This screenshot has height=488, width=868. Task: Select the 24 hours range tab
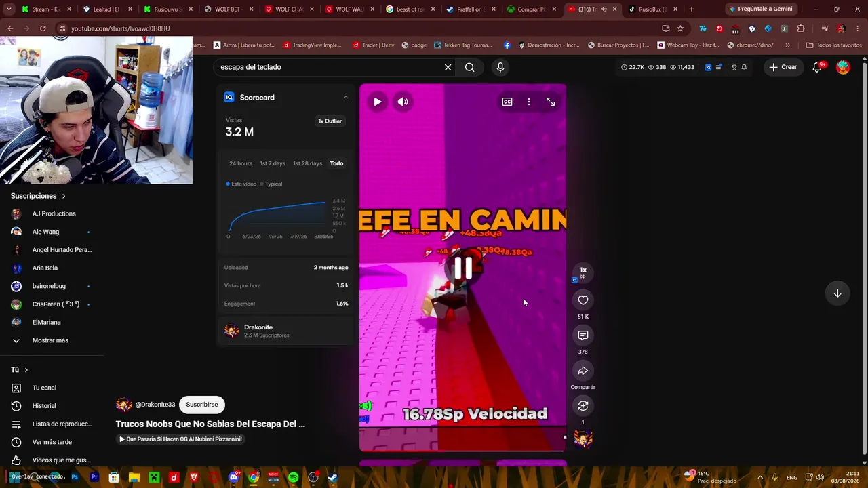pyautogui.click(x=241, y=163)
